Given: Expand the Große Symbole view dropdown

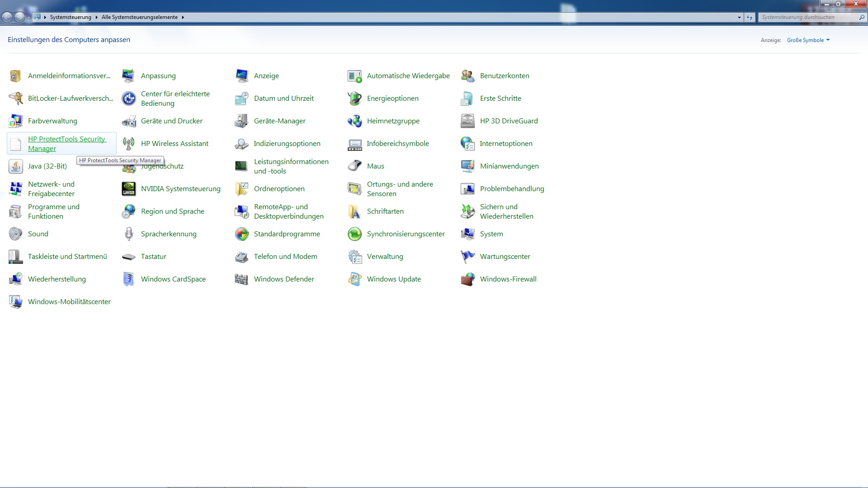Looking at the screenshot, I should tap(808, 40).
